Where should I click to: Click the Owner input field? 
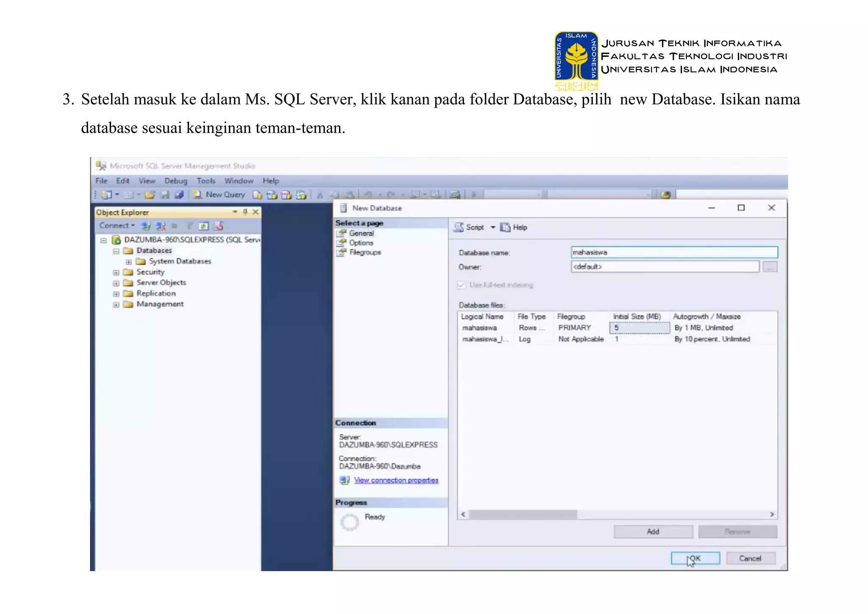click(x=665, y=267)
